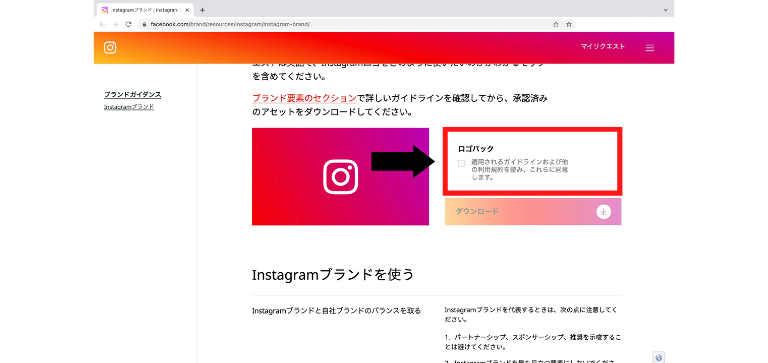
Task: Open a new tab with the plus button
Action: [202, 10]
